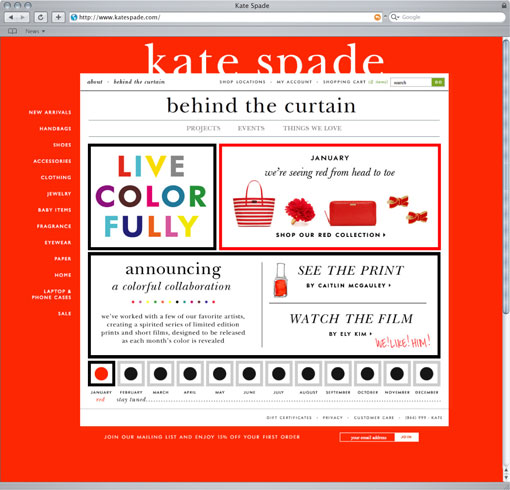
Task: Open See the Print by Caitlin McGauley
Action: pyautogui.click(x=350, y=276)
